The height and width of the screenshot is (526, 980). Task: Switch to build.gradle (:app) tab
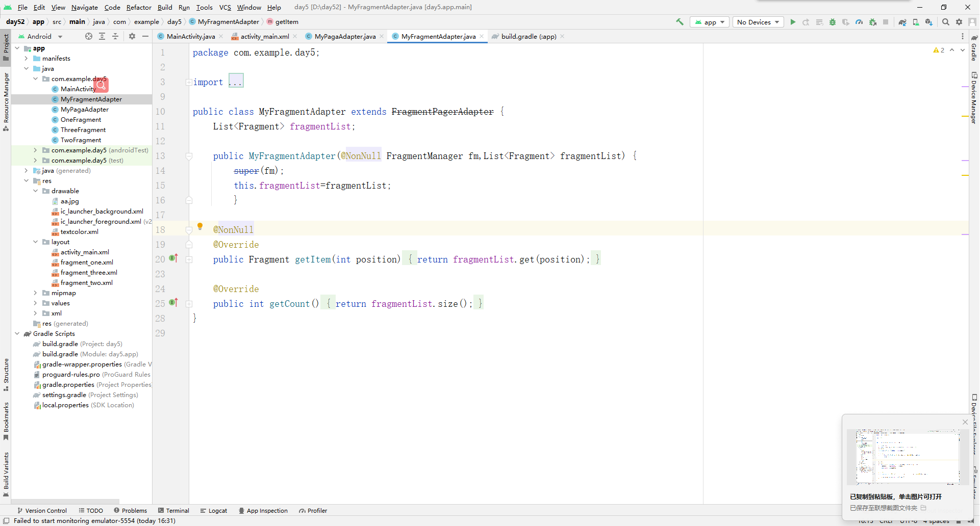[x=529, y=36]
